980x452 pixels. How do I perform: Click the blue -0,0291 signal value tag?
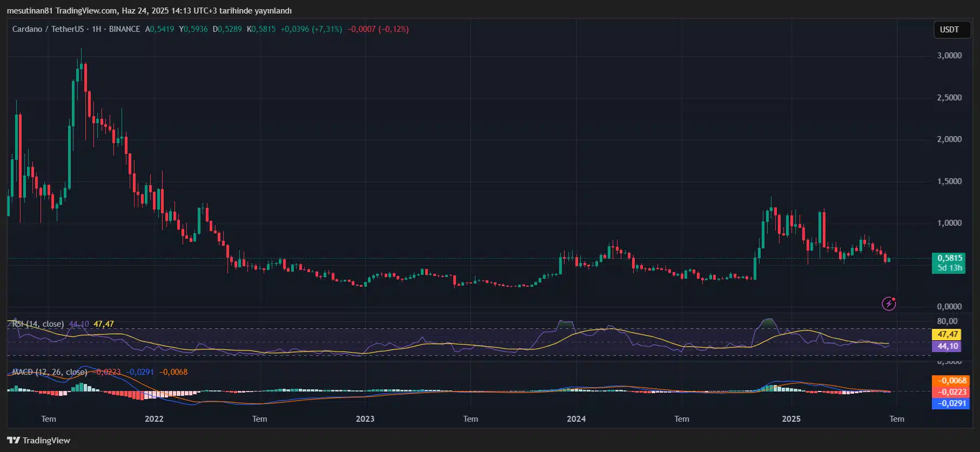coord(950,403)
